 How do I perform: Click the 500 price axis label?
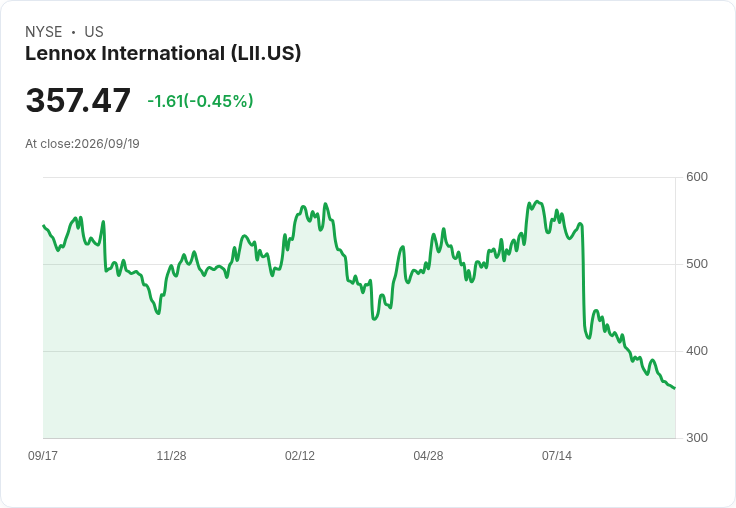point(697,264)
